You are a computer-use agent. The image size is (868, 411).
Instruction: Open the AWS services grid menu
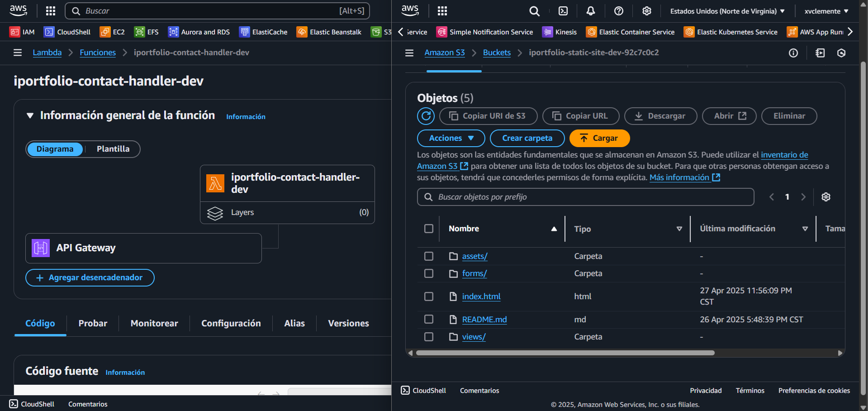tap(441, 11)
